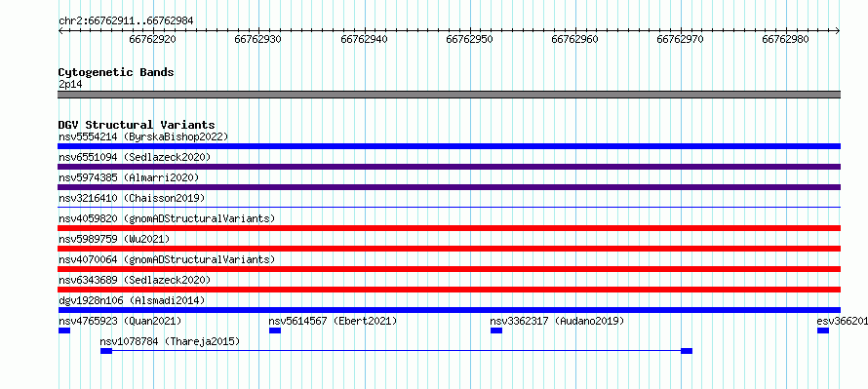Click the blue bar for dgv1928n106
This screenshot has width=868, height=389.
tap(449, 310)
